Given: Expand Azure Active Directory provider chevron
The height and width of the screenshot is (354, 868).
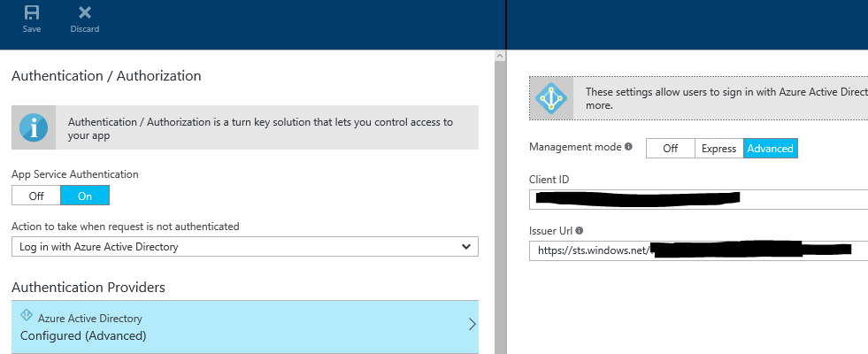Looking at the screenshot, I should point(472,325).
